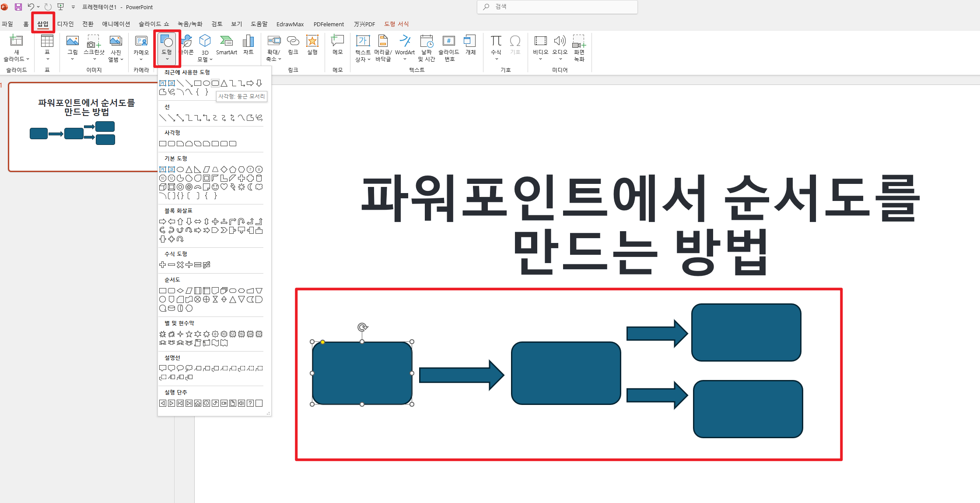
Task: Open the 도형 서식 shape format tab
Action: coord(396,24)
